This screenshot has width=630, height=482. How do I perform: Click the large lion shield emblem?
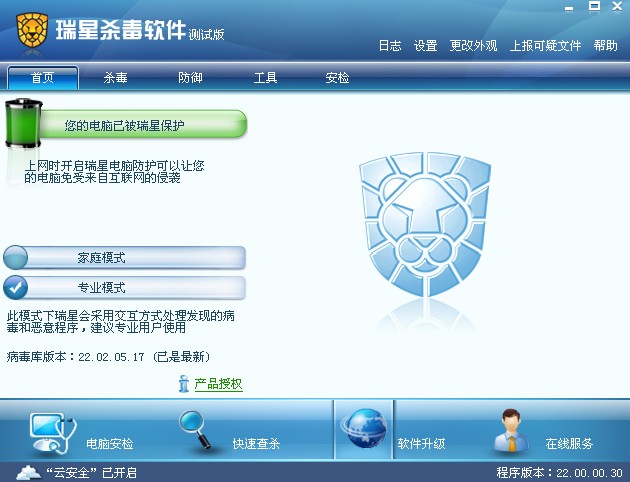pyautogui.click(x=425, y=224)
